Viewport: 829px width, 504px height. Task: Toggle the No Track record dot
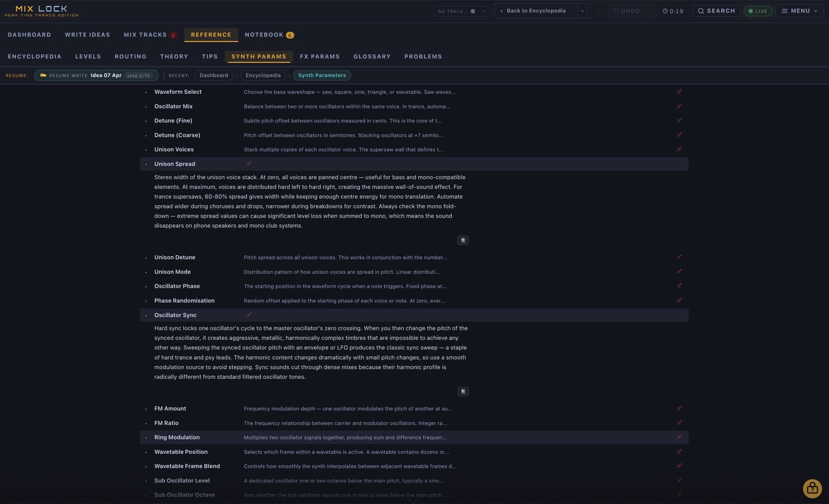(473, 11)
